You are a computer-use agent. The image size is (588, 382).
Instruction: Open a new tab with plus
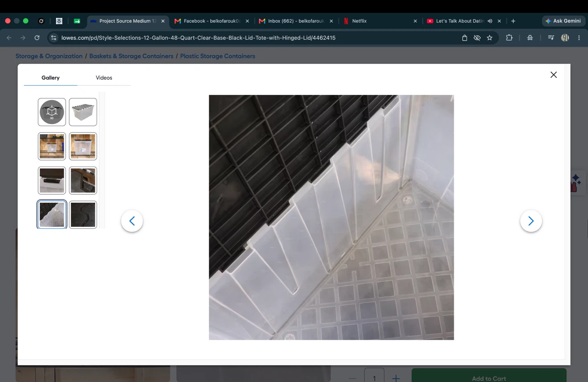(513, 21)
